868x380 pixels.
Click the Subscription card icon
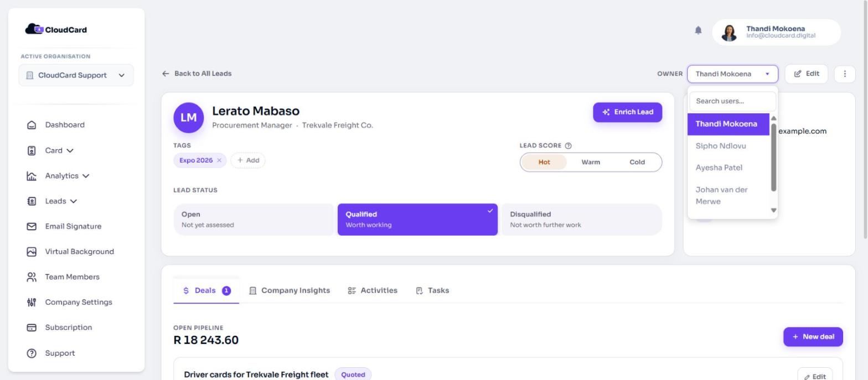click(x=32, y=327)
